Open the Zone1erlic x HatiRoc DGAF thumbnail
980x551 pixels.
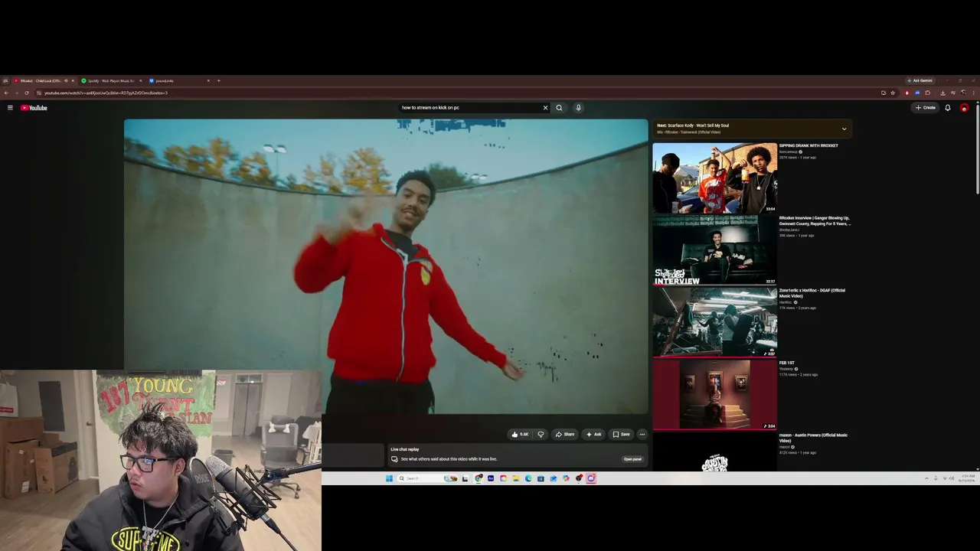coord(715,322)
